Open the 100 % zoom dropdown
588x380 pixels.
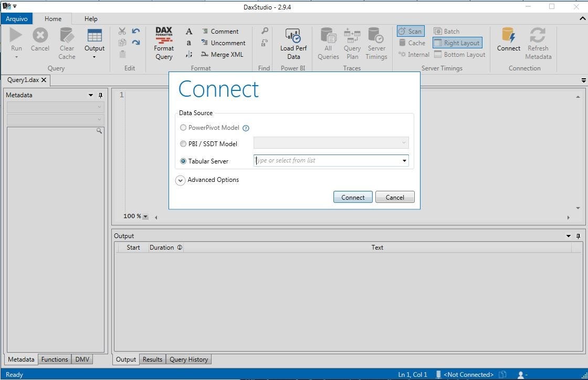145,217
